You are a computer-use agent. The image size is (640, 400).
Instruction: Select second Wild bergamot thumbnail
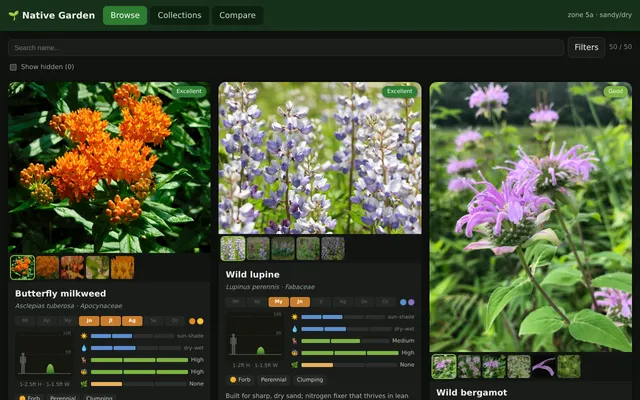pyautogui.click(x=469, y=367)
